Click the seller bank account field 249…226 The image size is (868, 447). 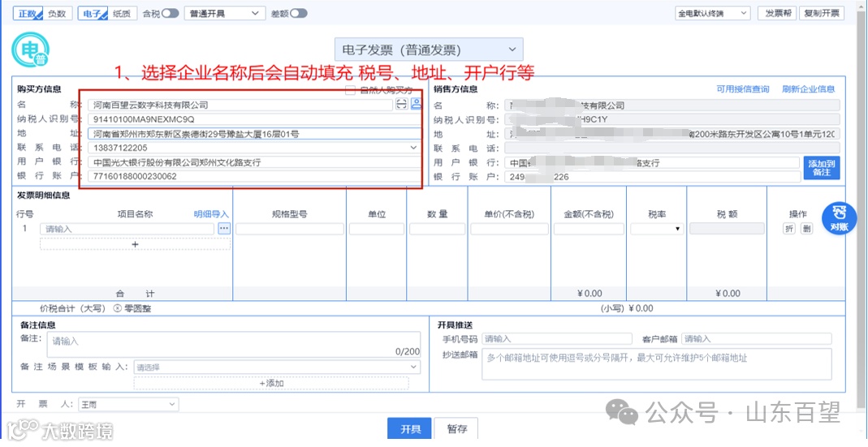[652, 177]
